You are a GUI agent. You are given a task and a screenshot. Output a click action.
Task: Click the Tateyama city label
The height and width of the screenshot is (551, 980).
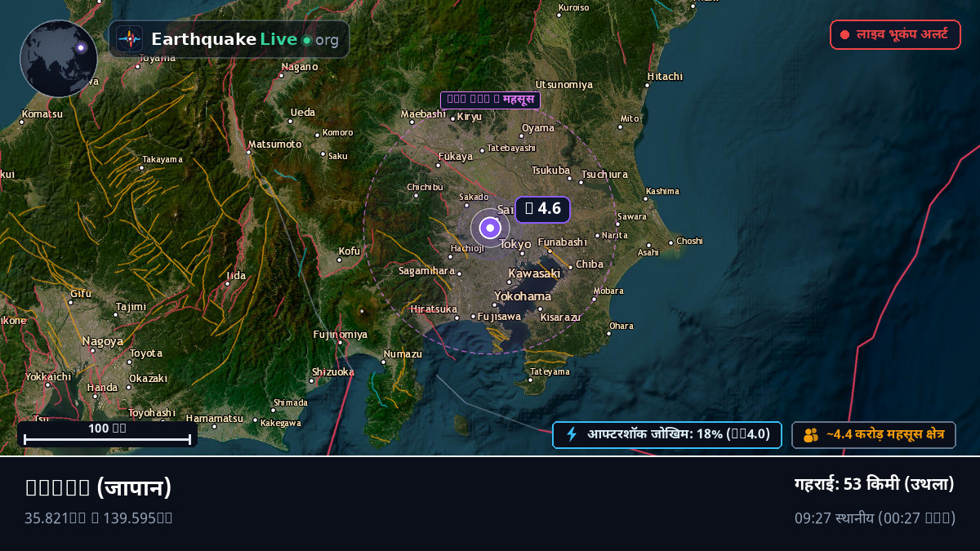click(x=550, y=371)
